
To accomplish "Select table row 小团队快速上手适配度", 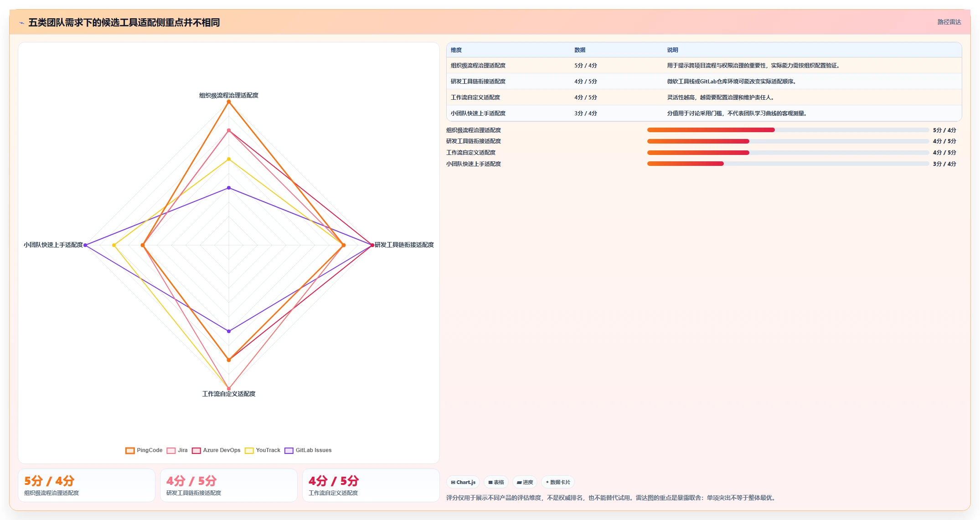I will 704,113.
